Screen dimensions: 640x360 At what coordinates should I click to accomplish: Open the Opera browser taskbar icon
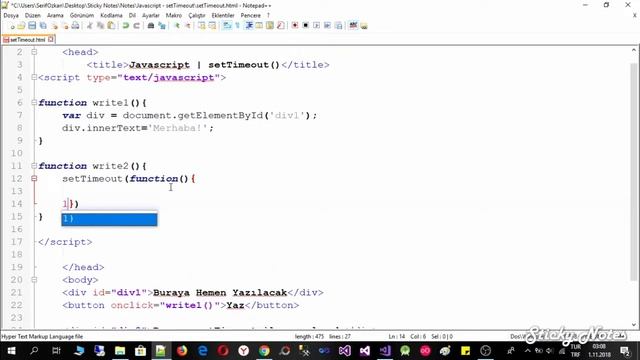223,351
